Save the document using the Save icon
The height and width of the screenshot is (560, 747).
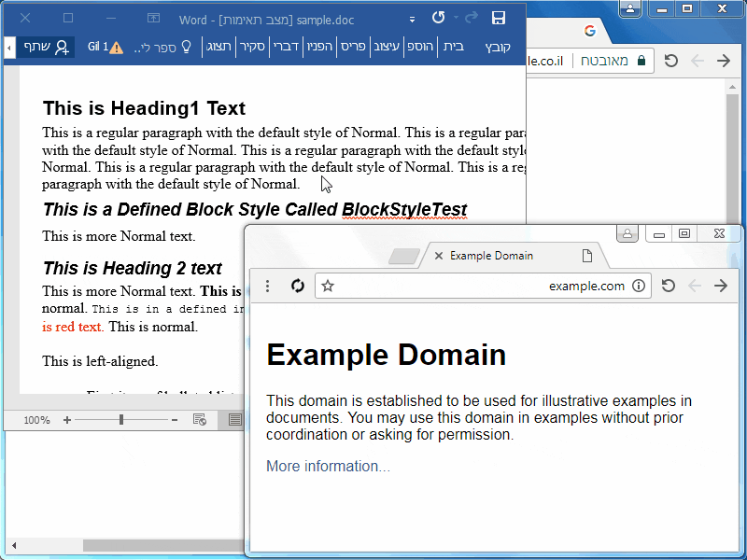tap(499, 17)
